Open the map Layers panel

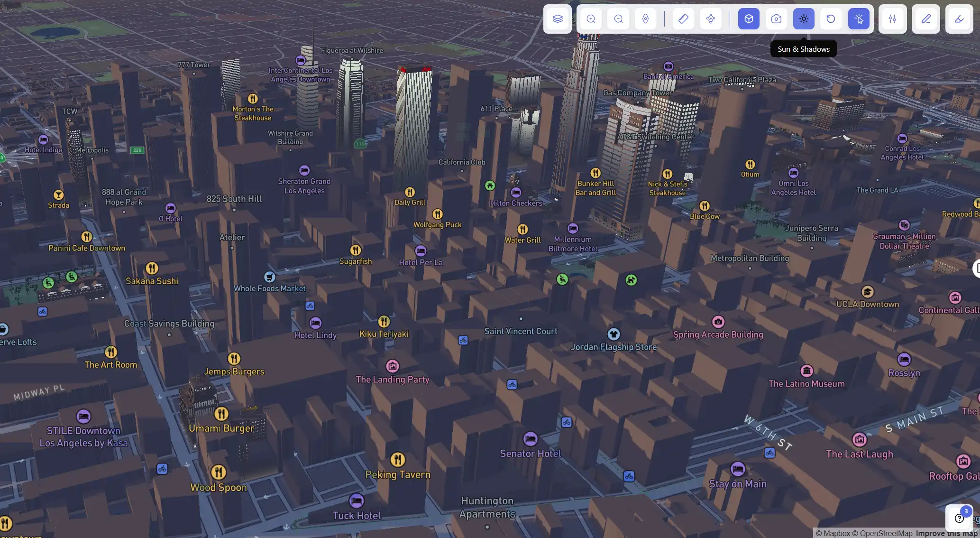pos(558,19)
